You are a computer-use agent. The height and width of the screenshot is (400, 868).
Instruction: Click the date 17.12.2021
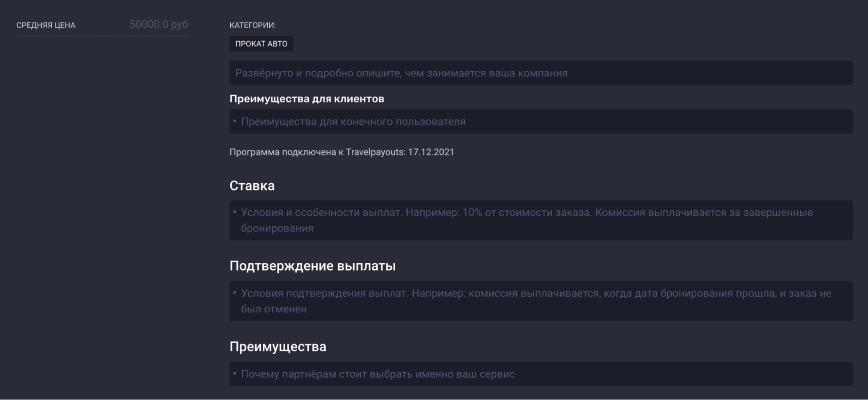coord(431,152)
